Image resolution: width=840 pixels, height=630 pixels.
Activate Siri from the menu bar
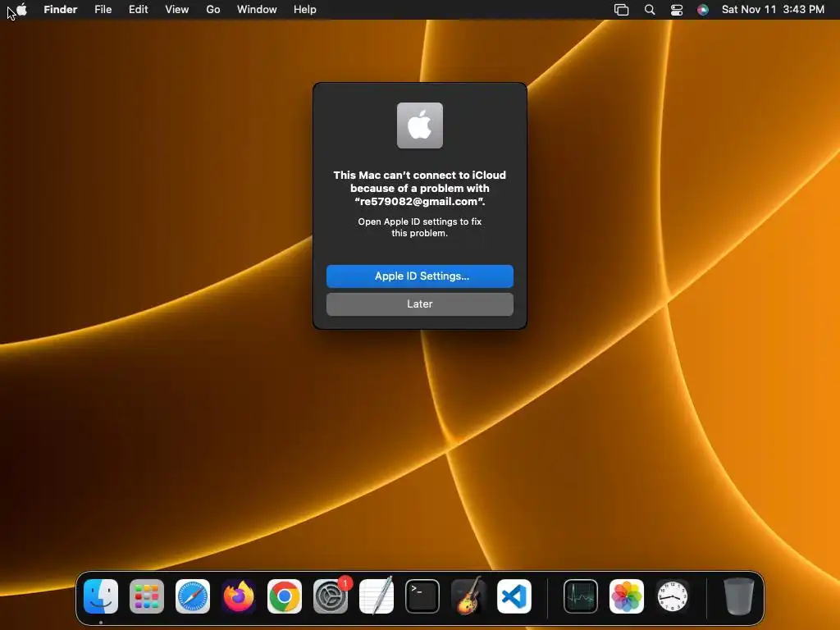pos(703,10)
